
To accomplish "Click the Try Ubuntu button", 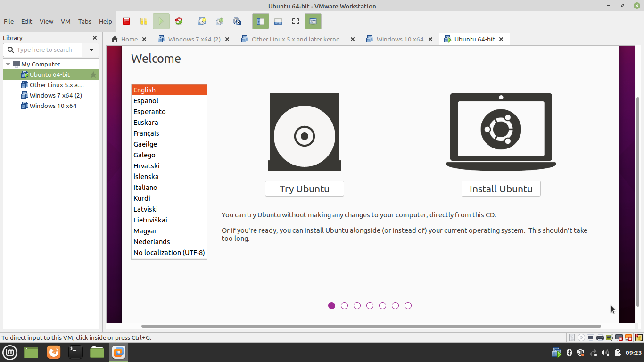I will (x=305, y=189).
